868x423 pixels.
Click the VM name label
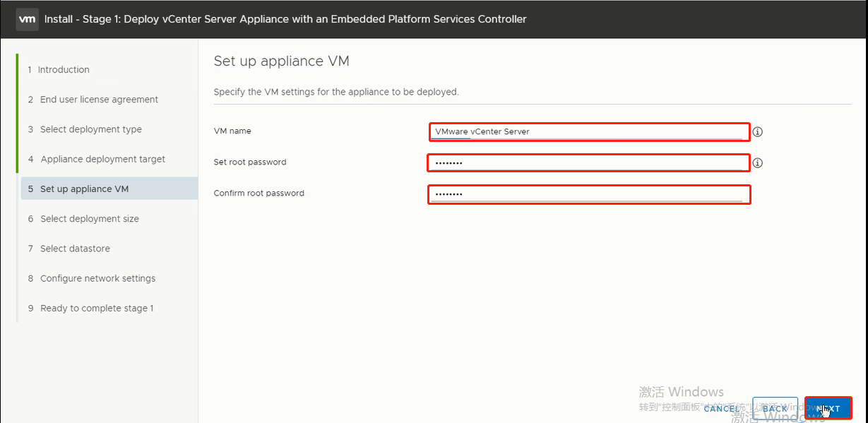pyautogui.click(x=232, y=131)
